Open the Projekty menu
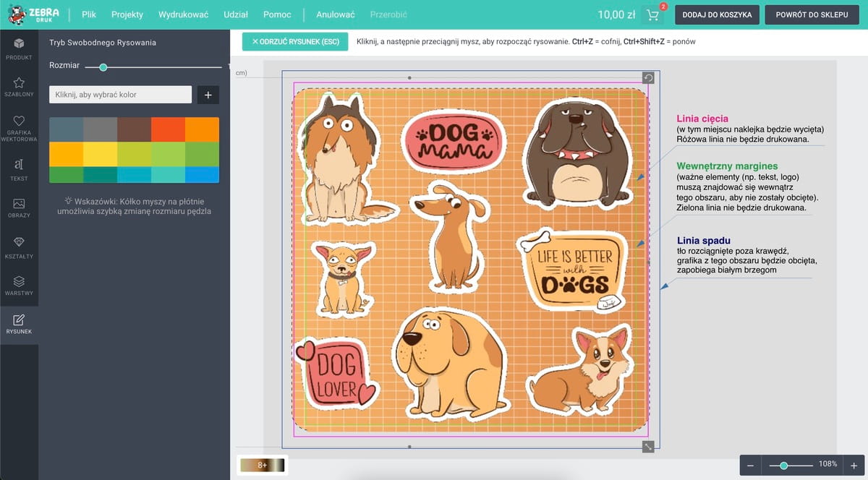The height and width of the screenshot is (480, 868). point(127,14)
